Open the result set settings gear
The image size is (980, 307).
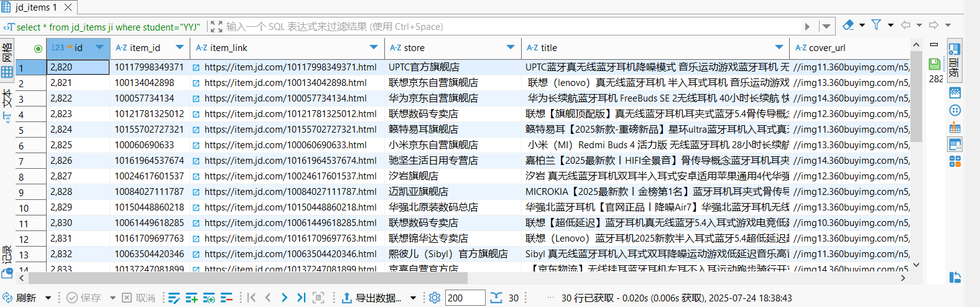435,298
